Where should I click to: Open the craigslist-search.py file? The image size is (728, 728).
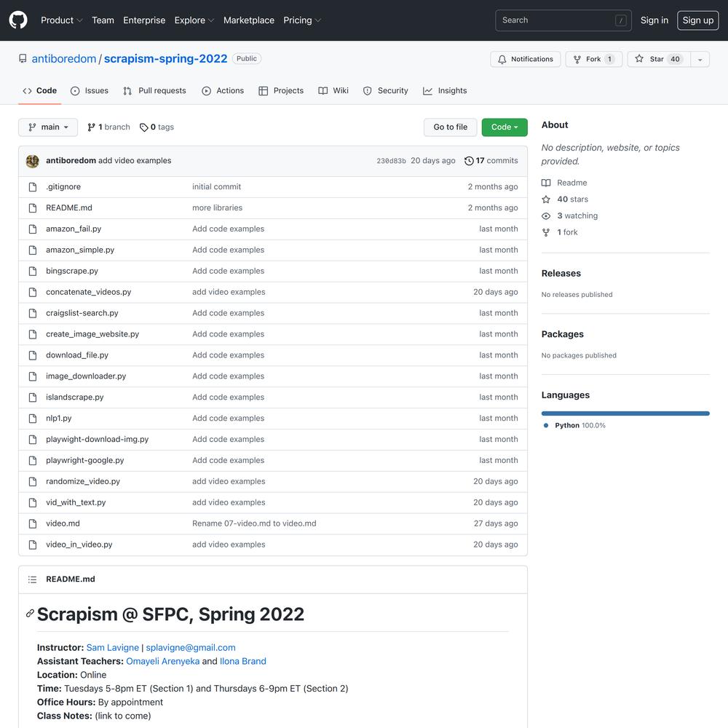point(82,313)
